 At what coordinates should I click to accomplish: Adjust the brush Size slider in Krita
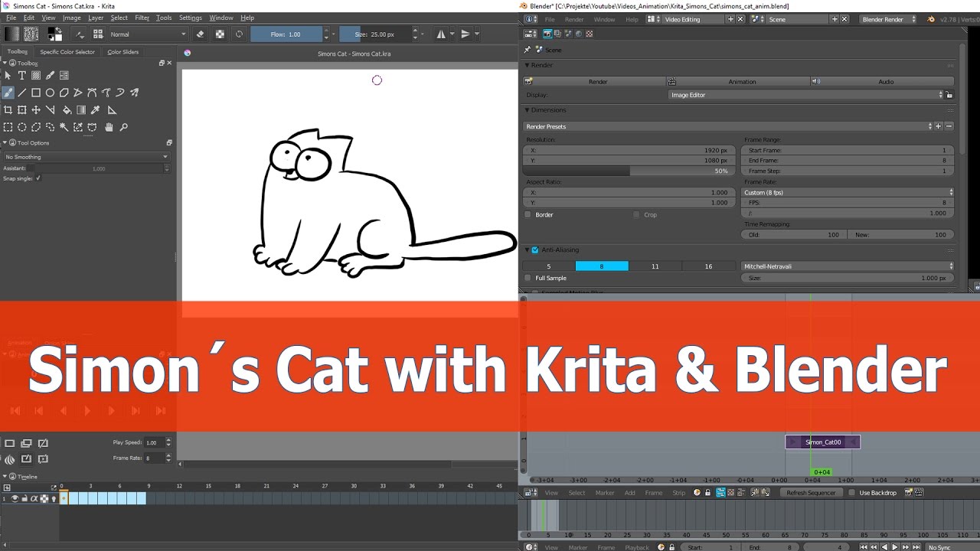(x=375, y=34)
